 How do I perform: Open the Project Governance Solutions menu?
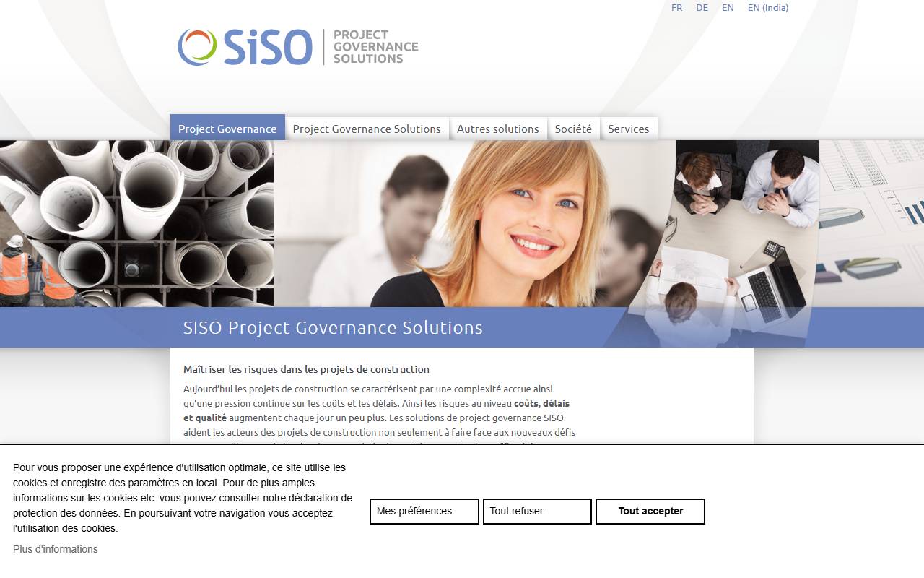(x=367, y=129)
